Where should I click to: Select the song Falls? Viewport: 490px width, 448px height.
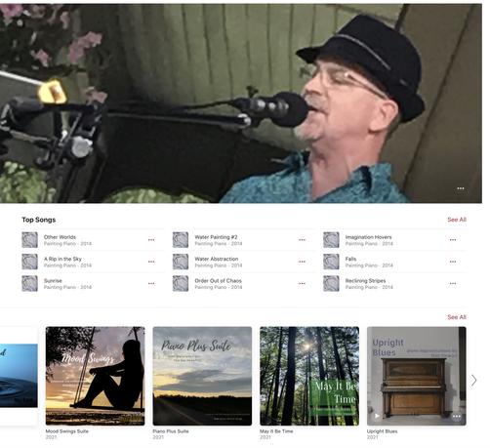click(394, 262)
